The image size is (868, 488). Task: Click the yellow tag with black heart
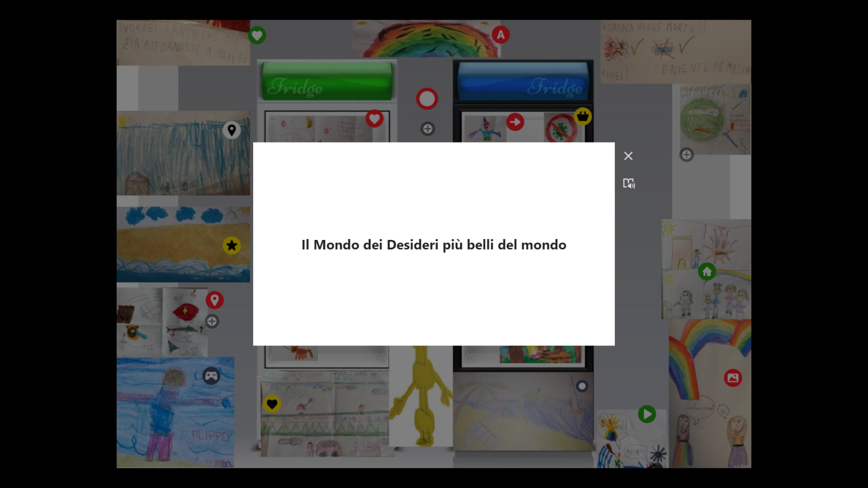pyautogui.click(x=272, y=404)
